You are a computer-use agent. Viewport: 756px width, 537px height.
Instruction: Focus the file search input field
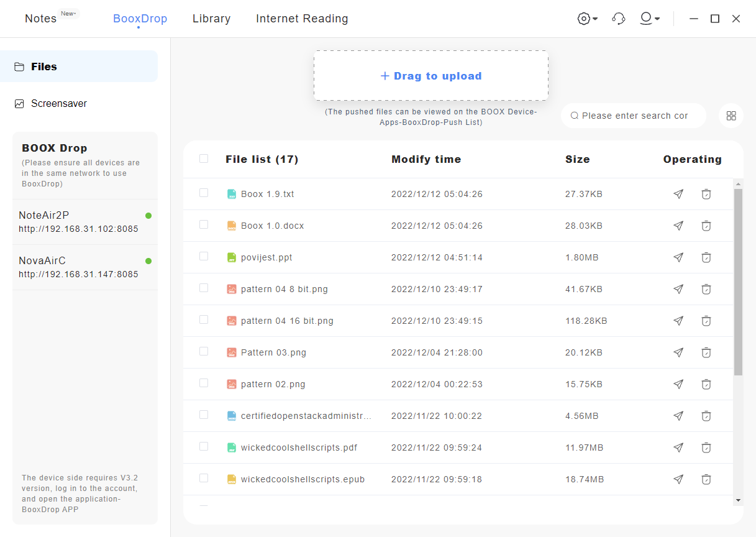coord(634,116)
